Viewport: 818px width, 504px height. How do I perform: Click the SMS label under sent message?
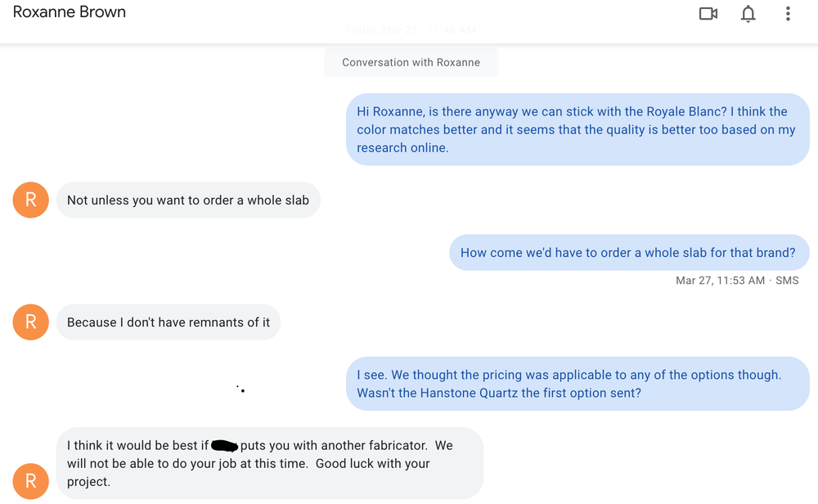point(787,281)
